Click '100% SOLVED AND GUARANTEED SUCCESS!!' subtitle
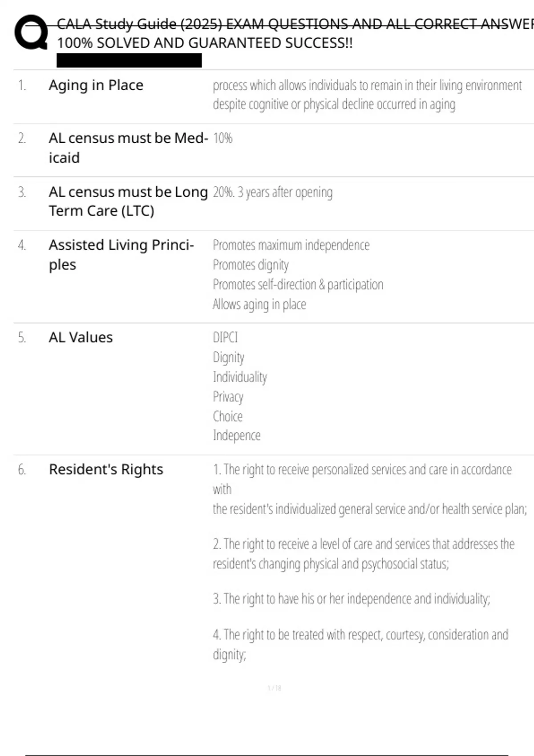The image size is (534, 756). 205,43
